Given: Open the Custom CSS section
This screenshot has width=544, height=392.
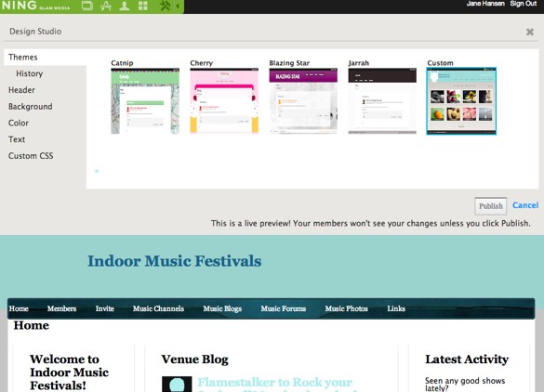Looking at the screenshot, I should pyautogui.click(x=31, y=156).
